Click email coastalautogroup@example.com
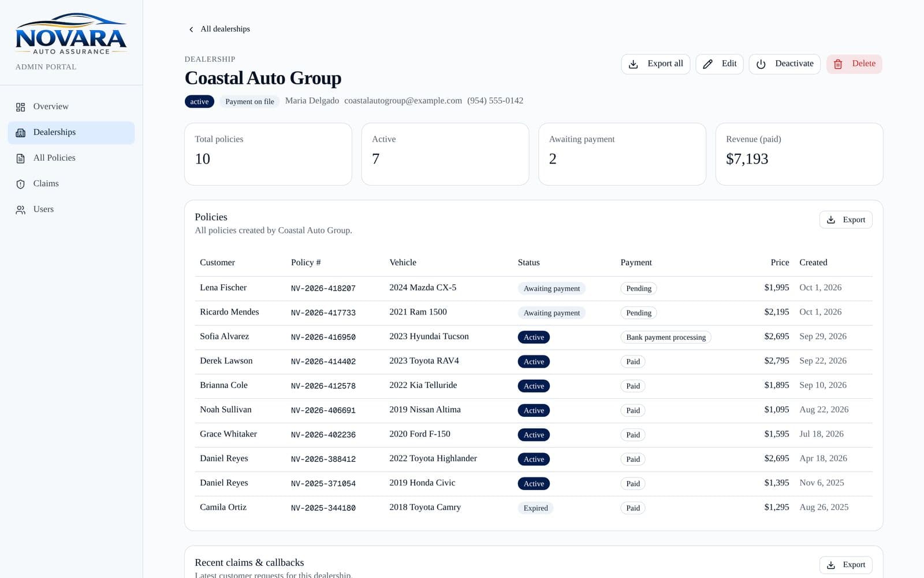The image size is (924, 578). (403, 101)
